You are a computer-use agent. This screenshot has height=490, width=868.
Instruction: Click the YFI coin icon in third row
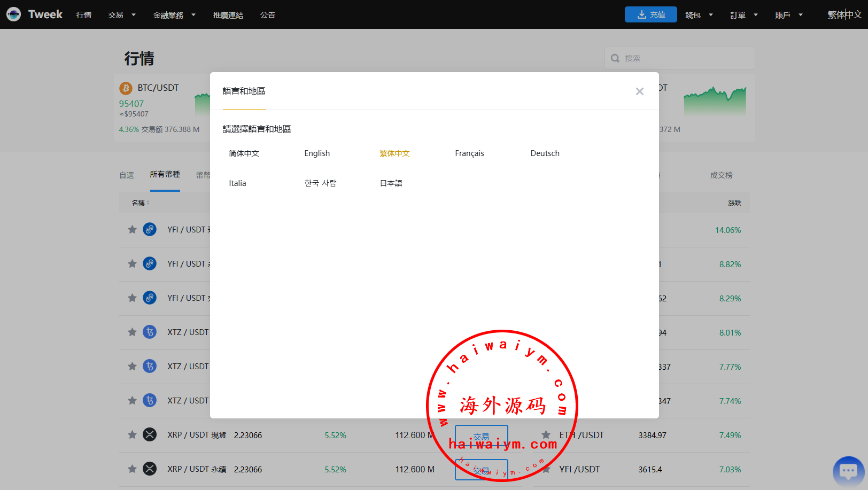click(150, 298)
